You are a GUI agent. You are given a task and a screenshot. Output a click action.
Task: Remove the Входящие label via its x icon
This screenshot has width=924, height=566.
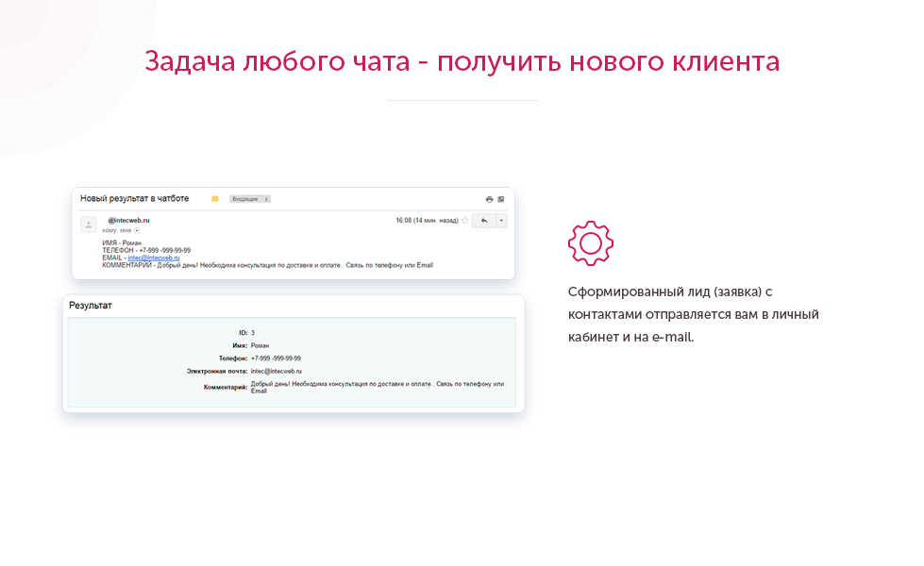(x=267, y=199)
